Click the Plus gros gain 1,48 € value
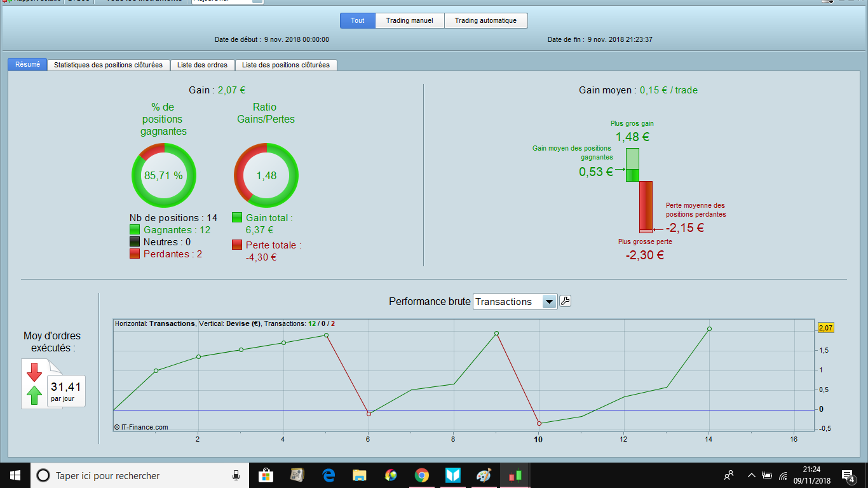 [632, 137]
